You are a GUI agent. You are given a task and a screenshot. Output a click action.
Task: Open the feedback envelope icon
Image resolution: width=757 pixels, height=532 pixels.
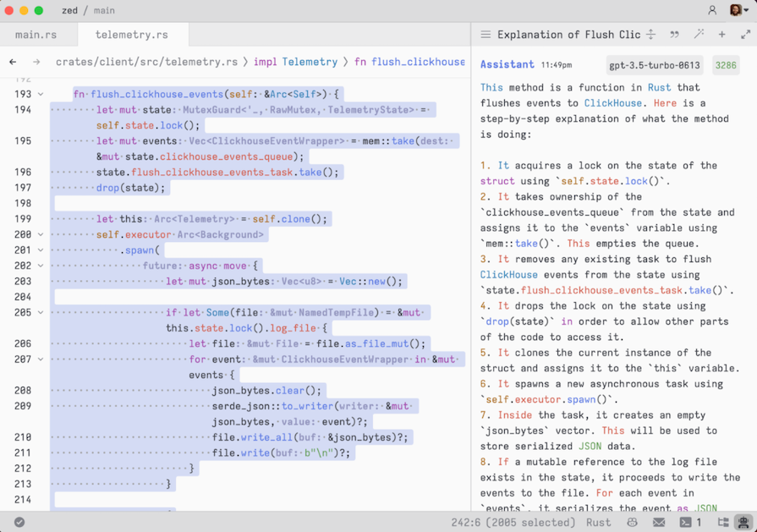(x=659, y=523)
